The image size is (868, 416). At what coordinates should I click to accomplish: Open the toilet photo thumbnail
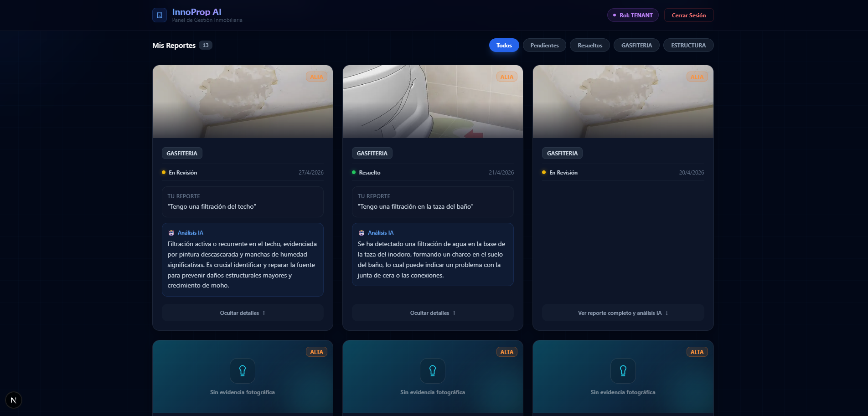[432, 101]
